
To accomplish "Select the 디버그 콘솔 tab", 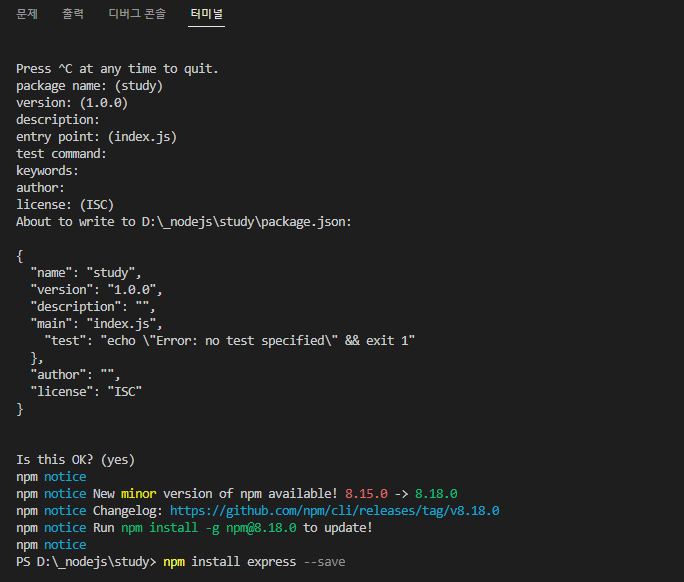I will point(137,14).
